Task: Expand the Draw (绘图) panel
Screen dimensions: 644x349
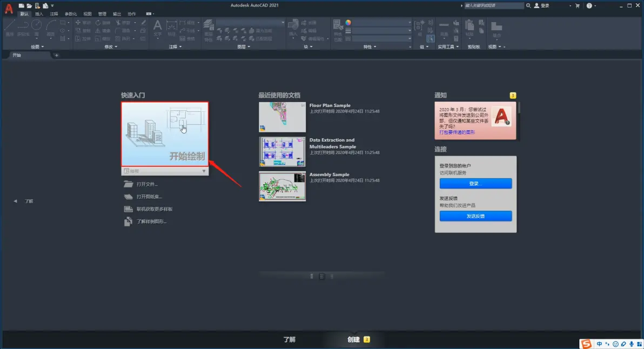Action: (x=37, y=47)
